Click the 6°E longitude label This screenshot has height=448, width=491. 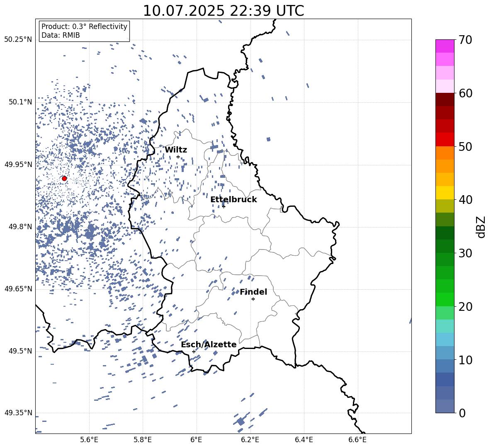point(196,440)
